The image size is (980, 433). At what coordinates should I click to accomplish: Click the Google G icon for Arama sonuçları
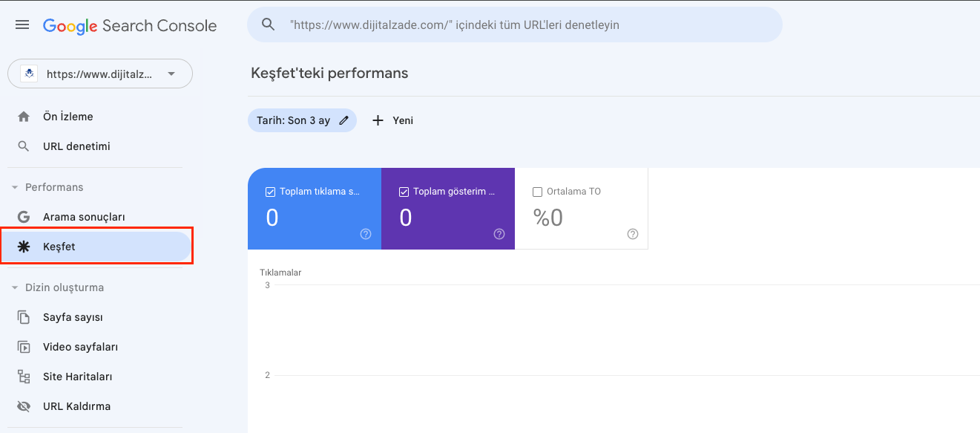click(24, 217)
